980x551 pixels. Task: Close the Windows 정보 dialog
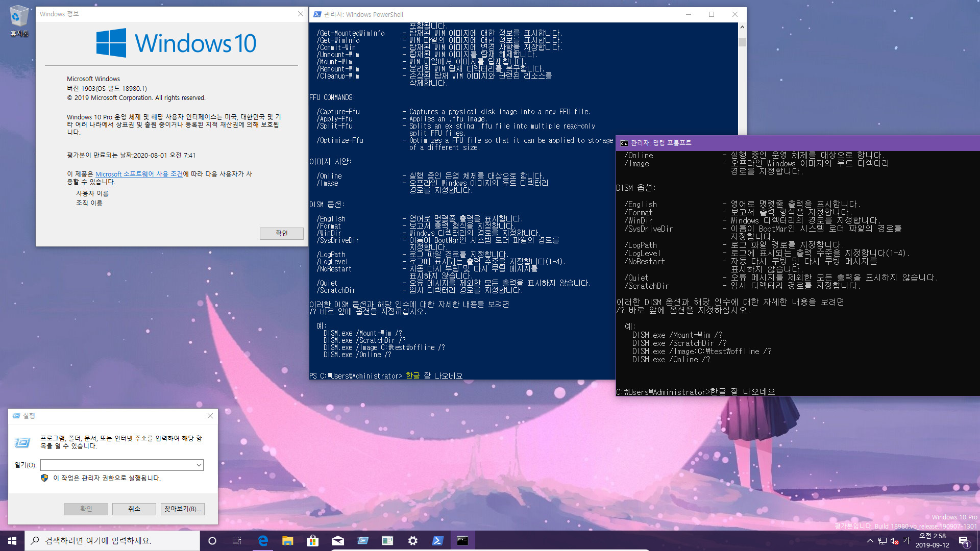coord(301,14)
